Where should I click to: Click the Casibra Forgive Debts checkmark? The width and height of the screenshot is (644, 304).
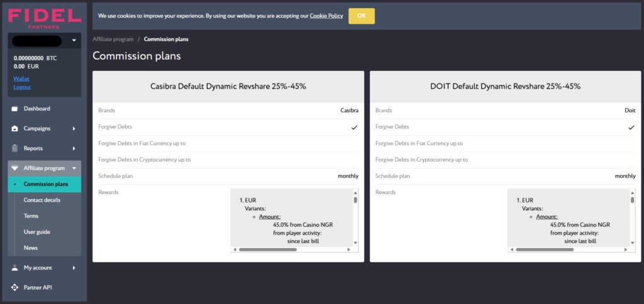point(355,128)
